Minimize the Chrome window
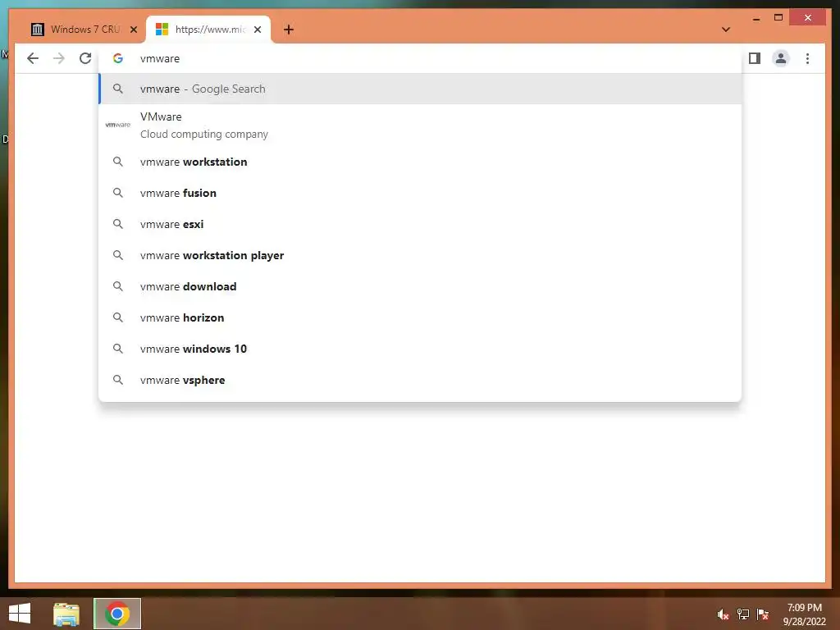 tap(756, 18)
